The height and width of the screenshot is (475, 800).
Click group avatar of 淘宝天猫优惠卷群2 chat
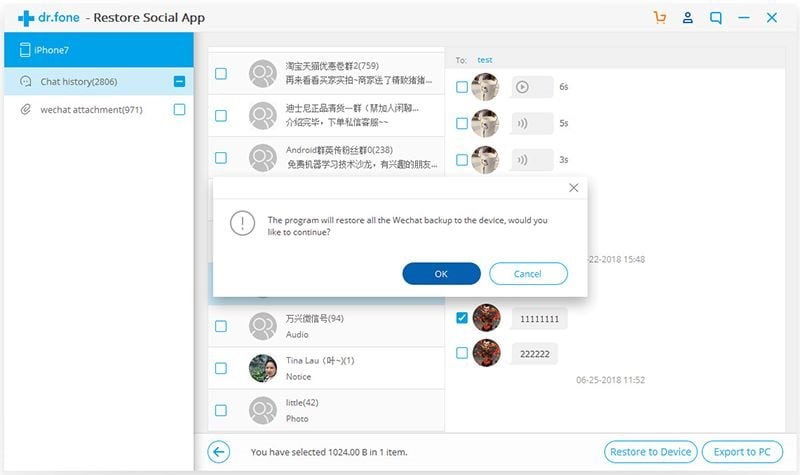263,73
